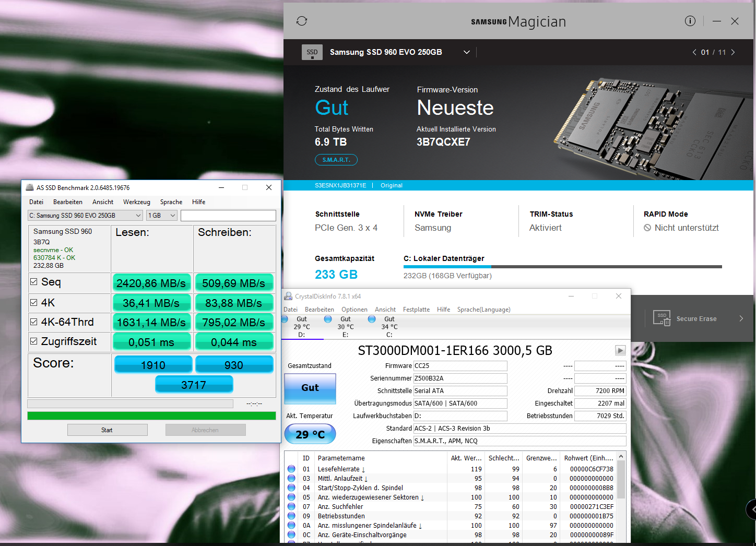
Task: Click the Firmware field CC25
Action: pyautogui.click(x=460, y=366)
